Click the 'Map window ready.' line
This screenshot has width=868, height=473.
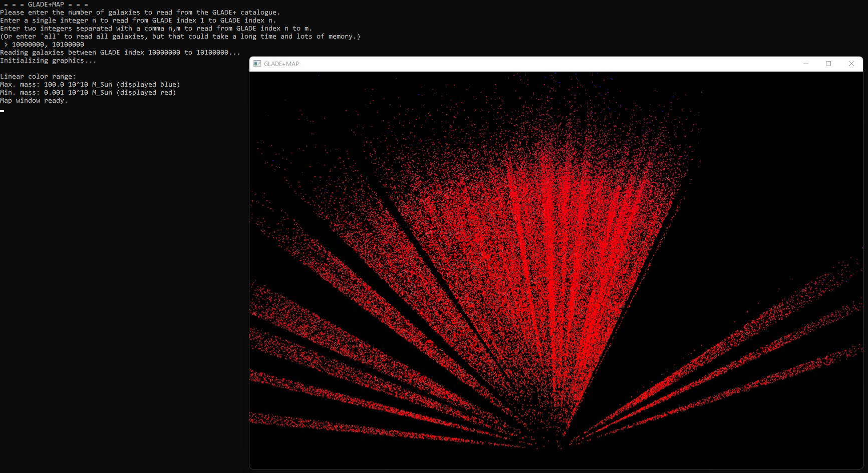[34, 101]
